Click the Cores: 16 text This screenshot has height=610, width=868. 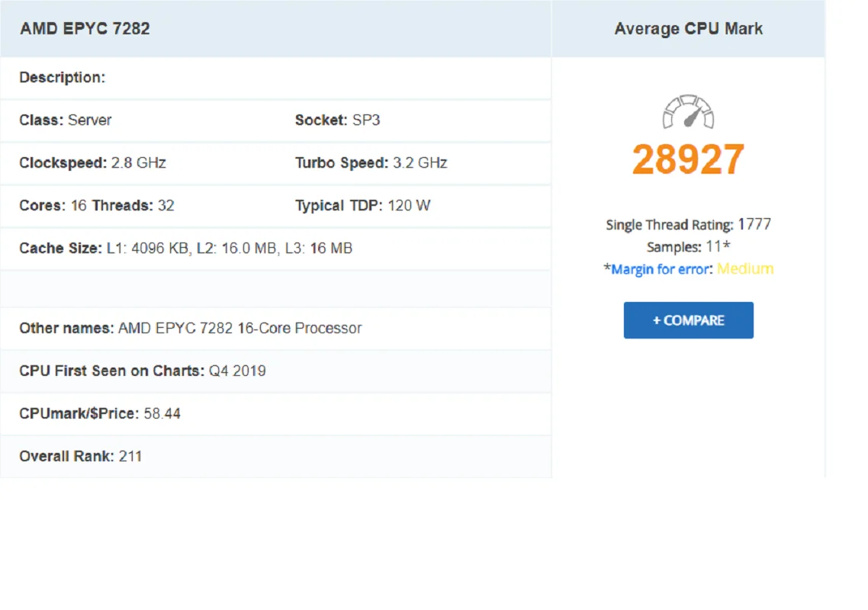pos(53,205)
